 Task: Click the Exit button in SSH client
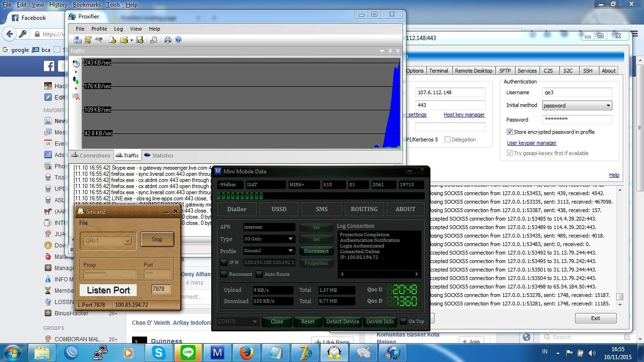coord(595,318)
